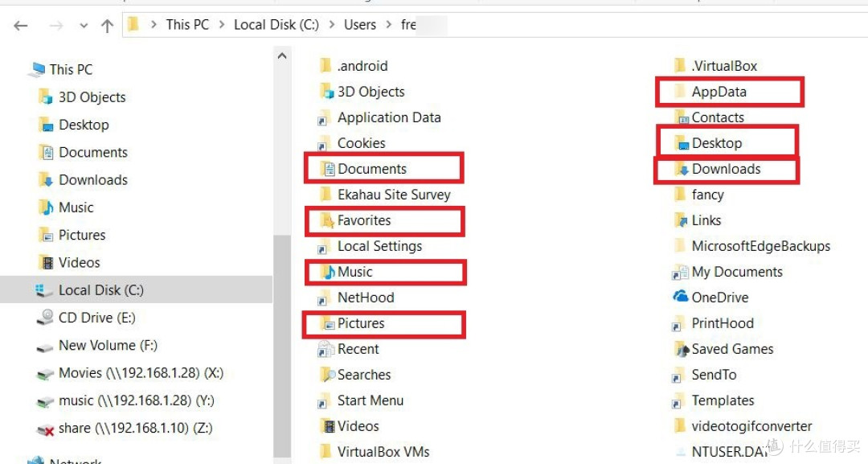This screenshot has height=464, width=868.
Task: Select the Documents folder in the file list
Action: point(365,169)
